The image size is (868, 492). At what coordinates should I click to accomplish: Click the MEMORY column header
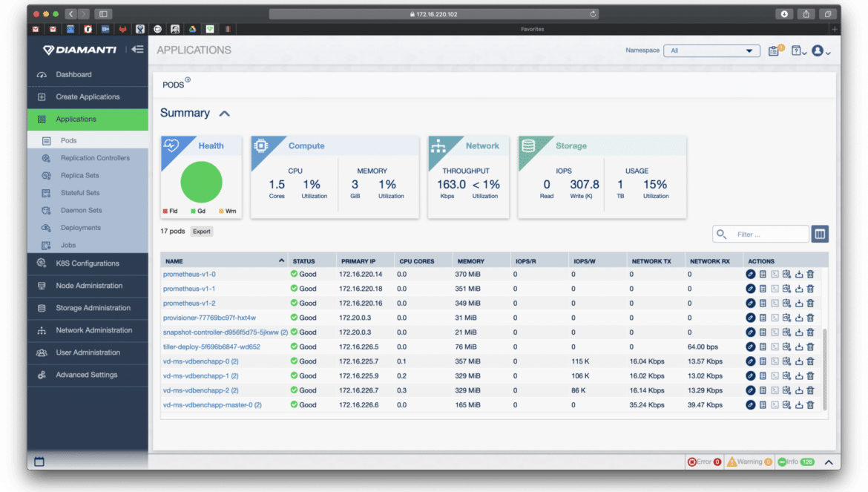click(471, 261)
